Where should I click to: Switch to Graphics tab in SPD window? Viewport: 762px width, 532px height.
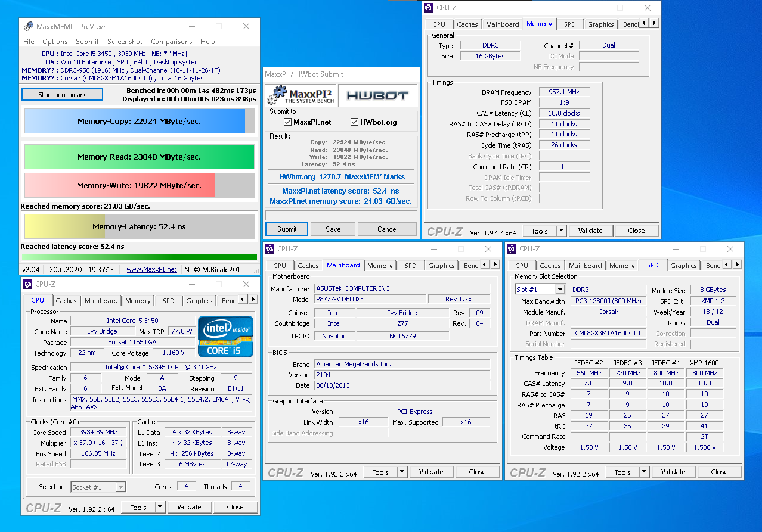pyautogui.click(x=683, y=266)
